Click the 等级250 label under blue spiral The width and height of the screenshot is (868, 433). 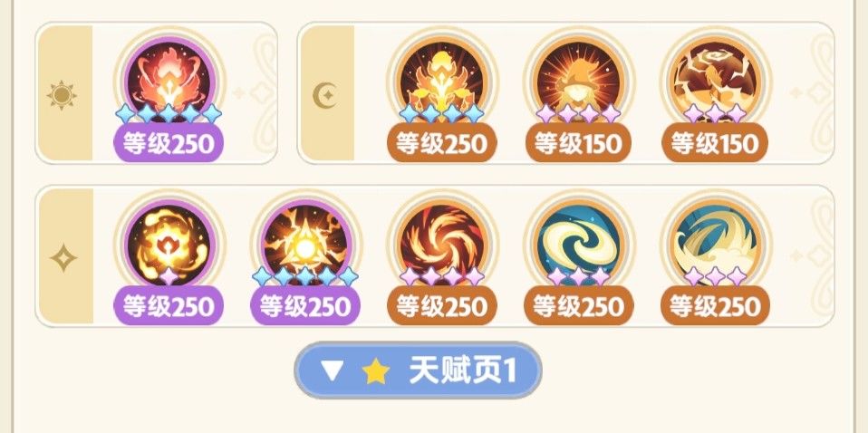579,306
